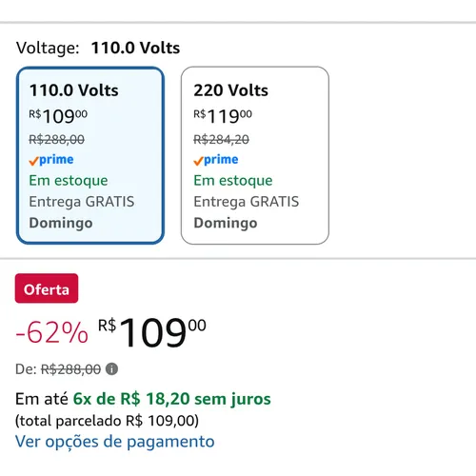The height and width of the screenshot is (476, 476).
Task: Tap the Voltage: 110.0 Volts heading
Action: click(x=98, y=48)
